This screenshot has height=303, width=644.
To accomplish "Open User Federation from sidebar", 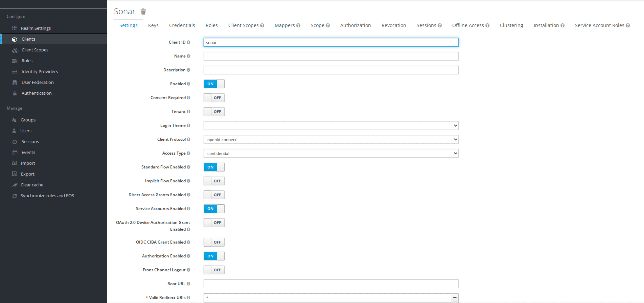I will tap(38, 82).
